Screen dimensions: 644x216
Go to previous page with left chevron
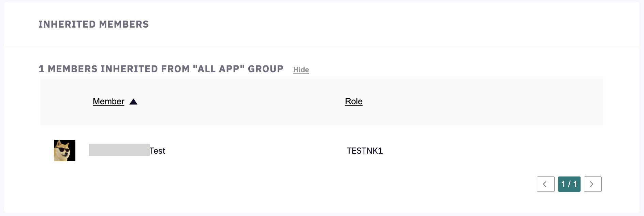545,184
